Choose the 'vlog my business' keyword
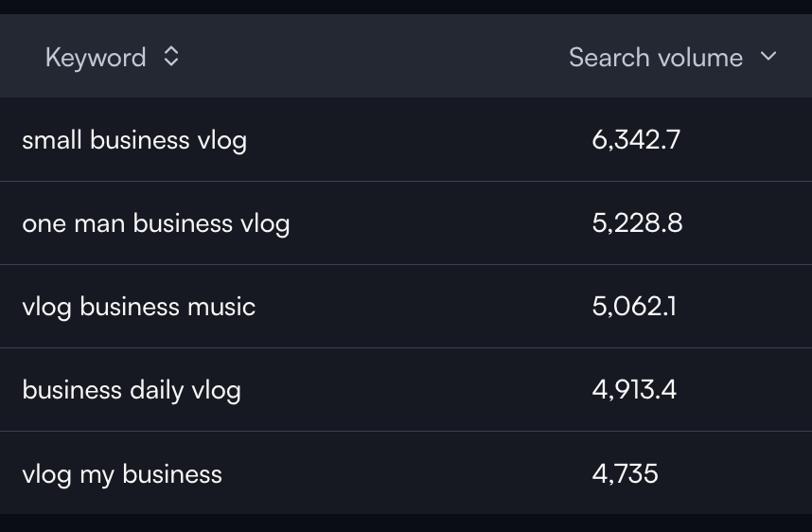This screenshot has width=812, height=532. 122,475
